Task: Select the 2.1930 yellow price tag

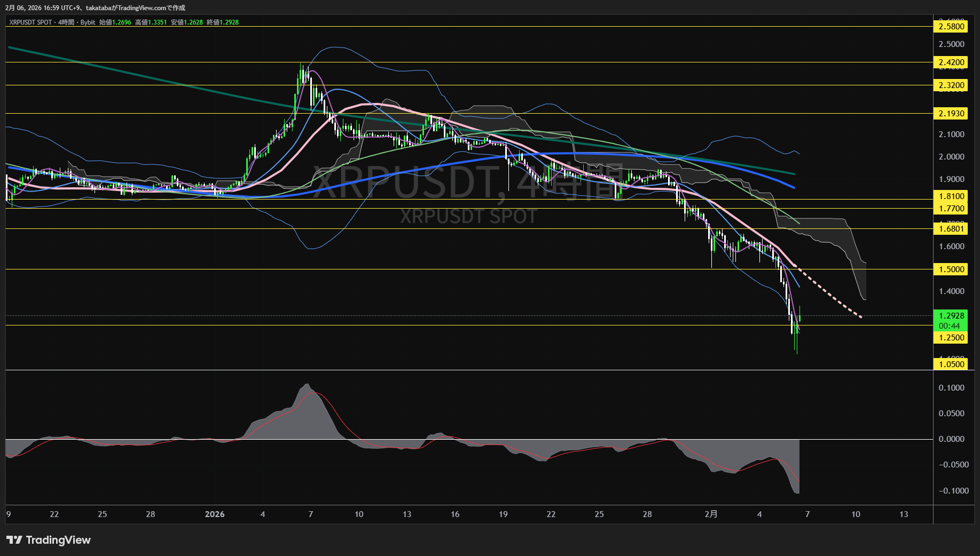Action: pyautogui.click(x=951, y=114)
